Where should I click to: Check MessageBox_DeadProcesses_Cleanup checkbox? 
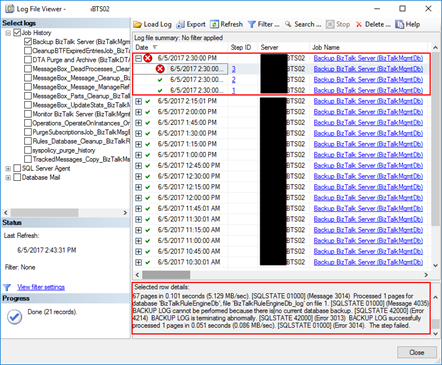(x=28, y=69)
